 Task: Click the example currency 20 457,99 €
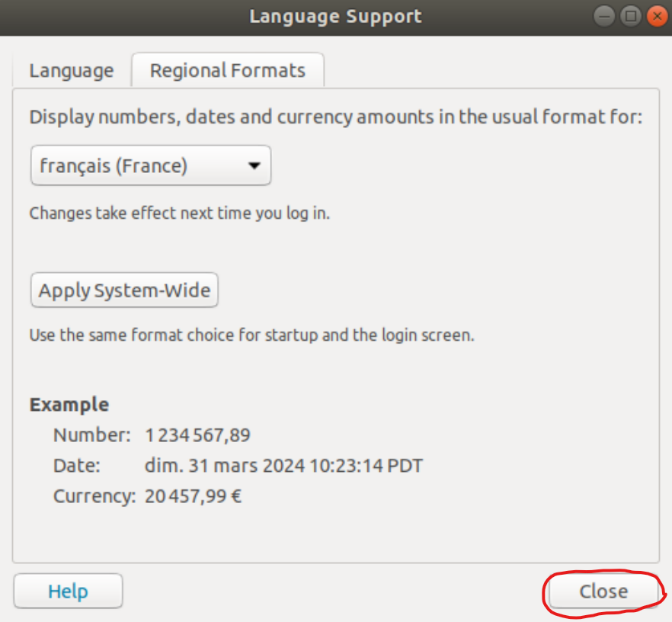(x=194, y=497)
